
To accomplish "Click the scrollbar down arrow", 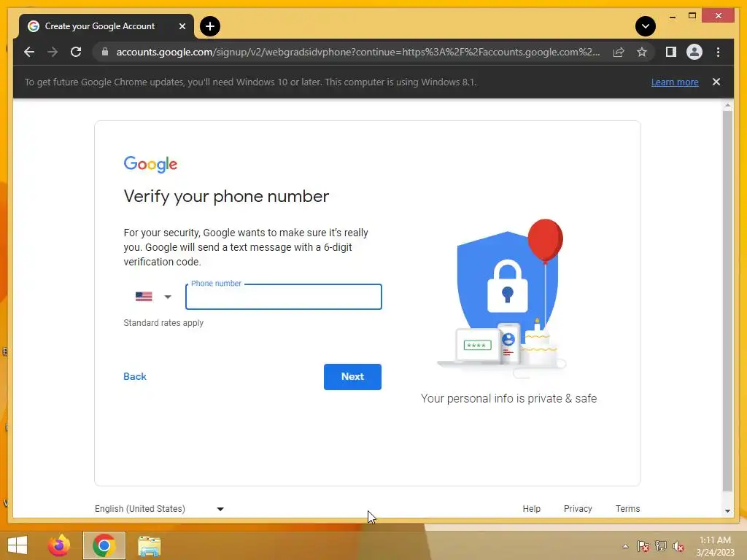I will click(727, 511).
